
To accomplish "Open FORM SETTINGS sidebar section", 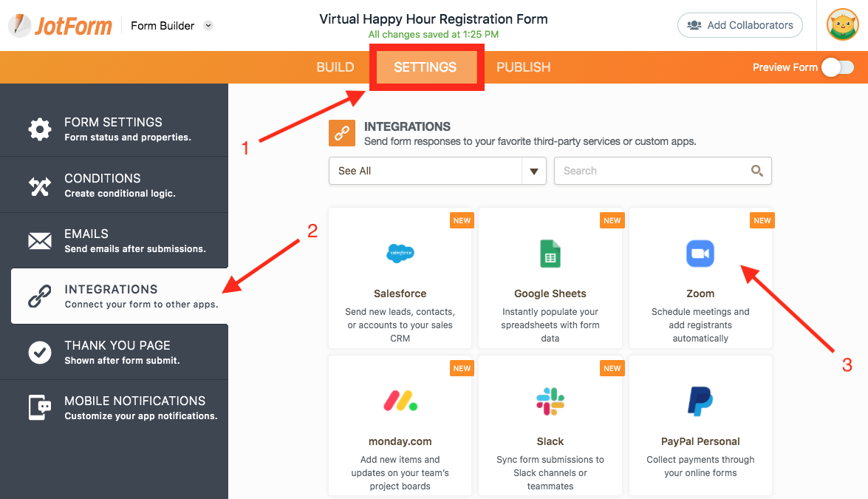I will click(114, 129).
